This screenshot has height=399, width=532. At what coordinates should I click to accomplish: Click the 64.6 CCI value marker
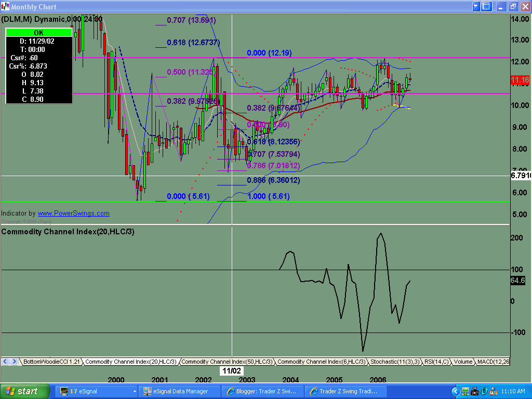tap(518, 281)
